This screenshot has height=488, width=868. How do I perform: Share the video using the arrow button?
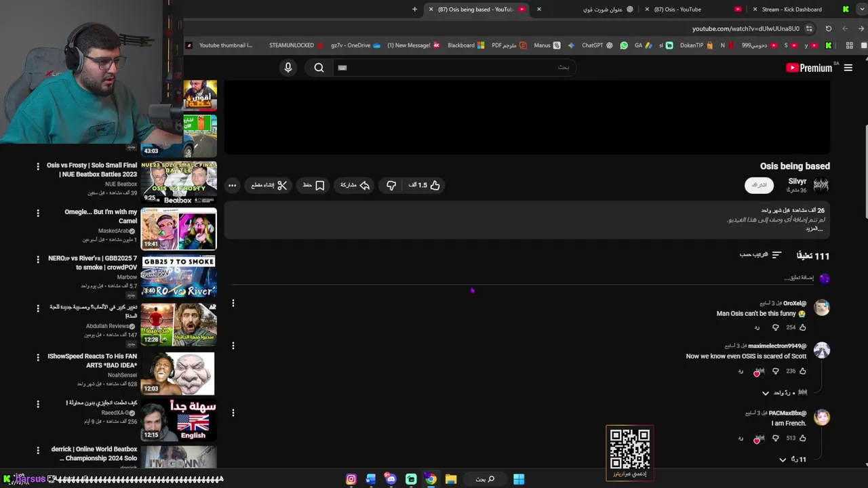(x=355, y=185)
